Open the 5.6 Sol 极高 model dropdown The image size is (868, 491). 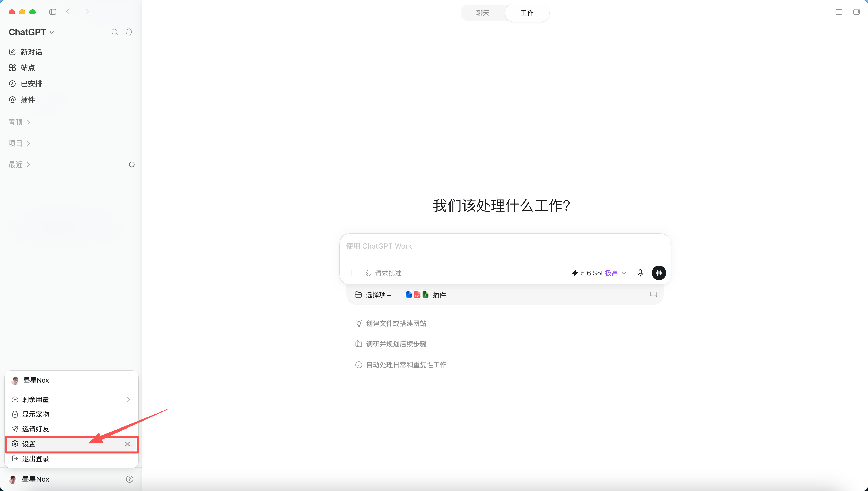tap(599, 273)
